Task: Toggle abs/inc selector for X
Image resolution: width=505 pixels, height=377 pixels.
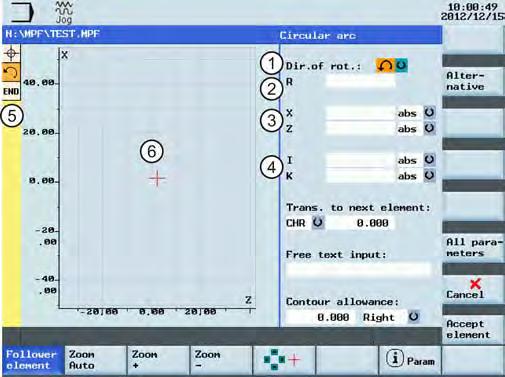Action: (429, 112)
